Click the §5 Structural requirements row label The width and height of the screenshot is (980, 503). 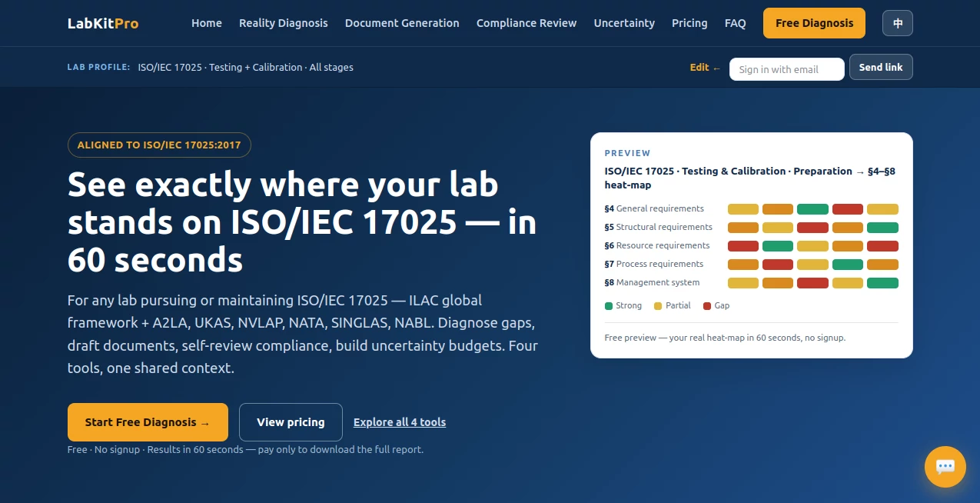click(659, 227)
